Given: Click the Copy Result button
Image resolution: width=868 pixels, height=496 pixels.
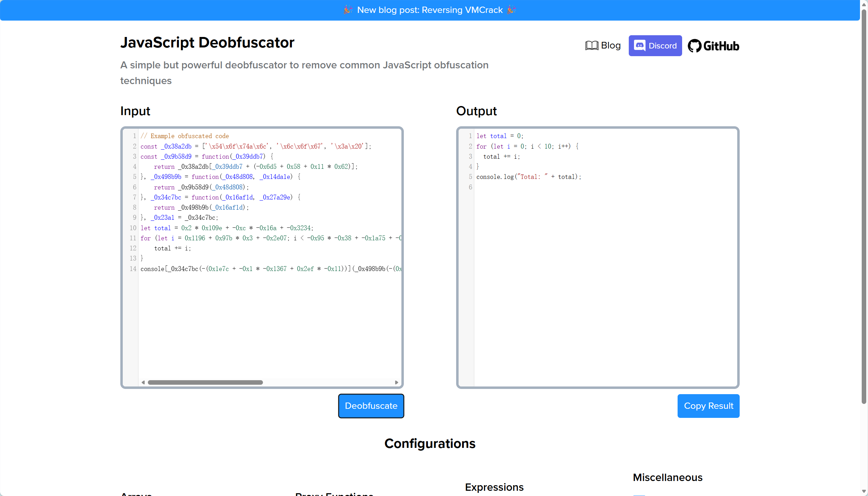Looking at the screenshot, I should [x=708, y=406].
